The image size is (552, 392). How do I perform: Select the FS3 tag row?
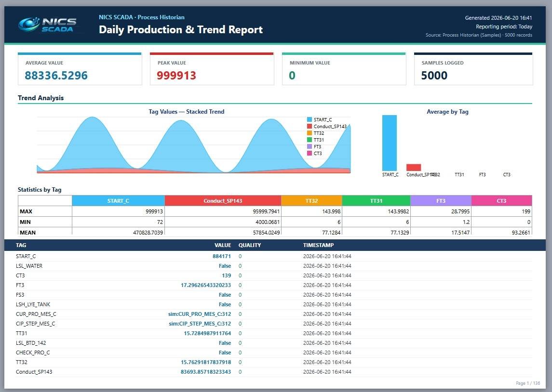pyautogui.click(x=274, y=295)
